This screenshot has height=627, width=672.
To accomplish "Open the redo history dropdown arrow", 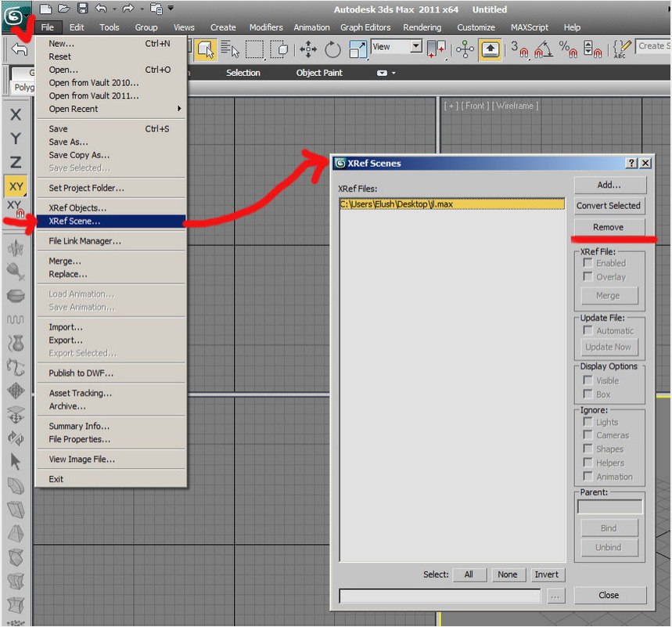I will [x=142, y=9].
